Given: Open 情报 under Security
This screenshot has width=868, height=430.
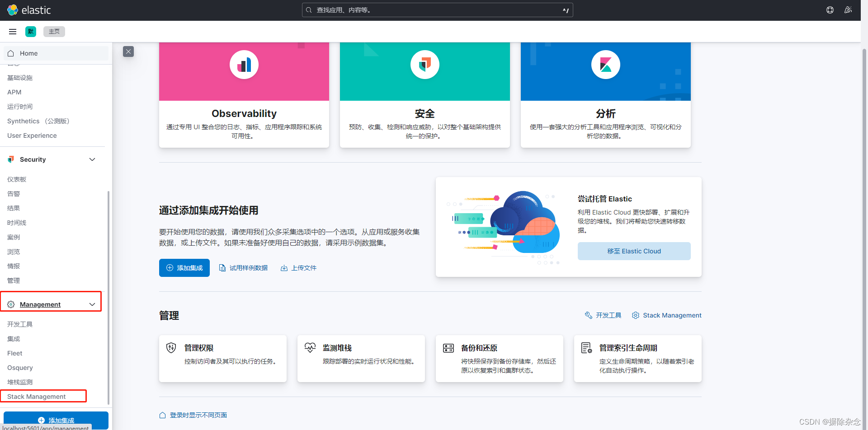Looking at the screenshot, I should pyautogui.click(x=14, y=266).
